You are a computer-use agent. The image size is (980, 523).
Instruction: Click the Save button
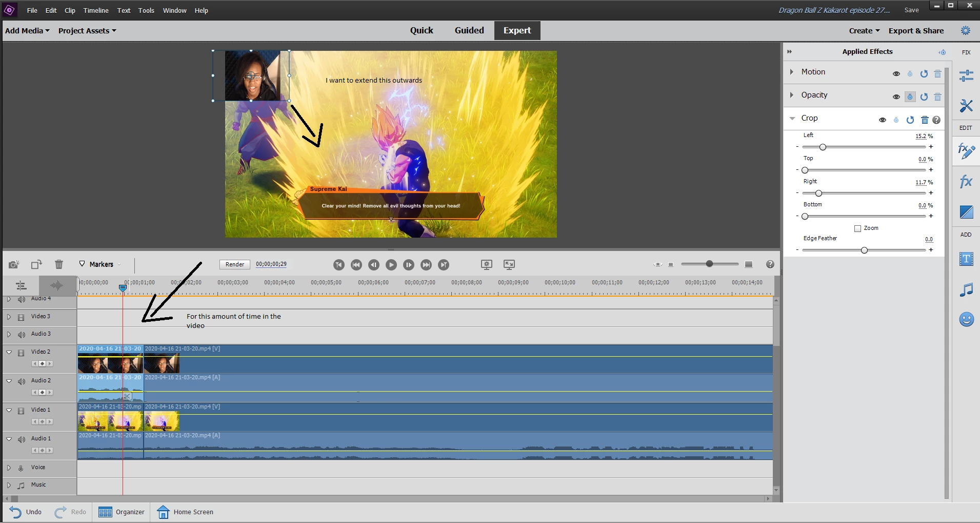tap(911, 10)
